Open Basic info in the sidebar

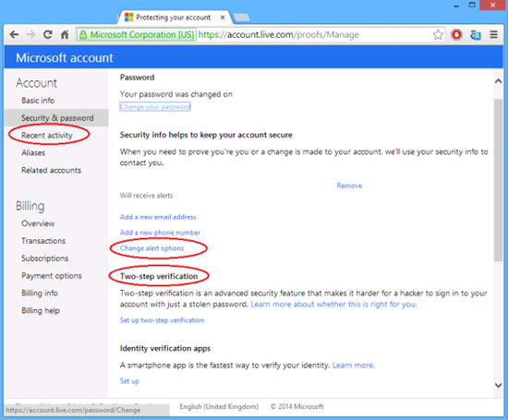(38, 101)
